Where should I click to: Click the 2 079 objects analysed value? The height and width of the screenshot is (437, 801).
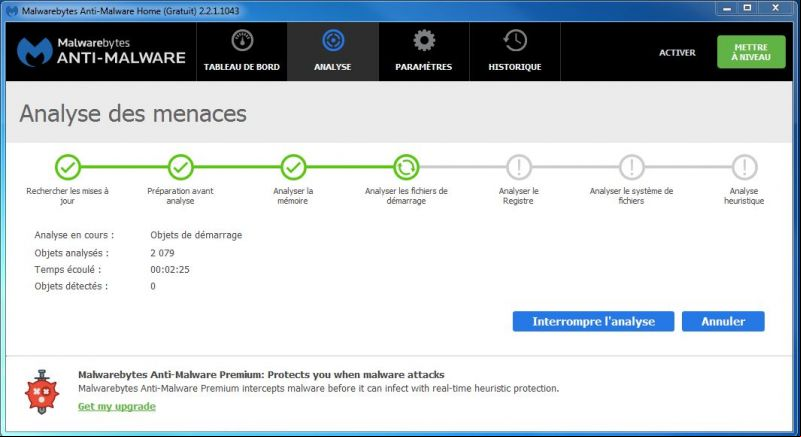[162, 253]
